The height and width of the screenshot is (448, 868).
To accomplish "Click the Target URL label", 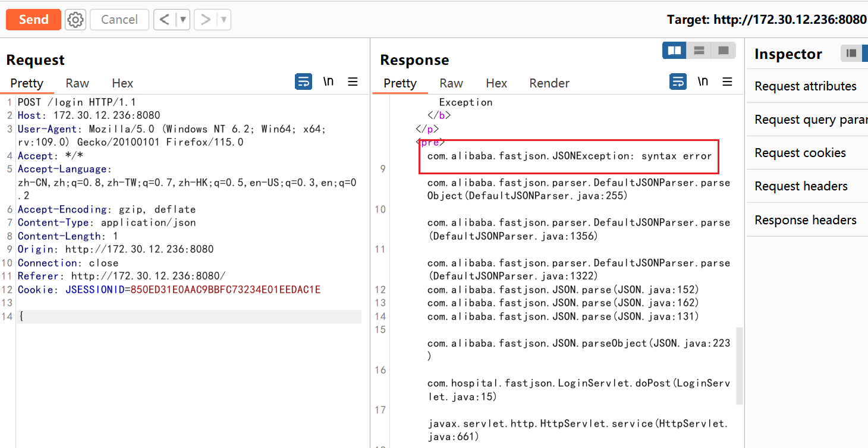I will [767, 20].
